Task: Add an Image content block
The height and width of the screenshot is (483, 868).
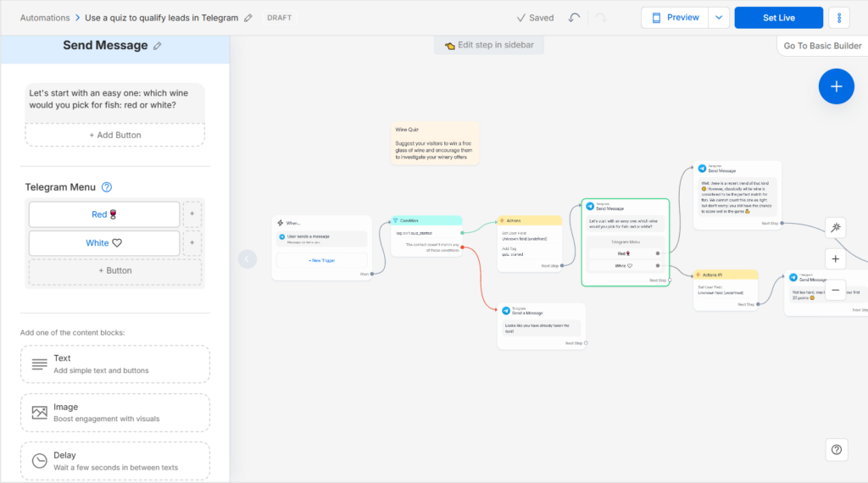Action: 115,413
